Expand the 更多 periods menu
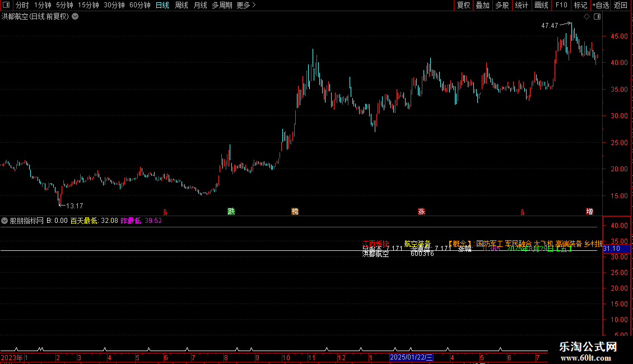Viewport: 633px width, 364px height. coord(246,5)
